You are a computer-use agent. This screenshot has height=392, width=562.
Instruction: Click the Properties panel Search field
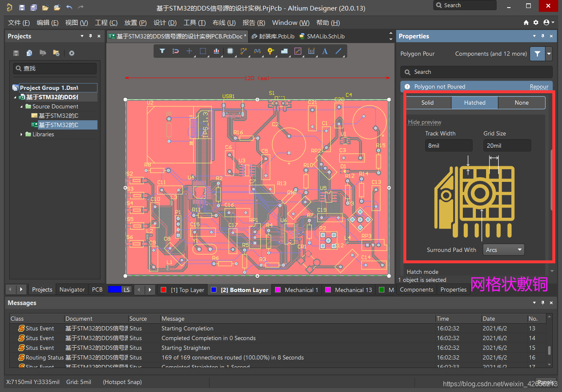(476, 72)
